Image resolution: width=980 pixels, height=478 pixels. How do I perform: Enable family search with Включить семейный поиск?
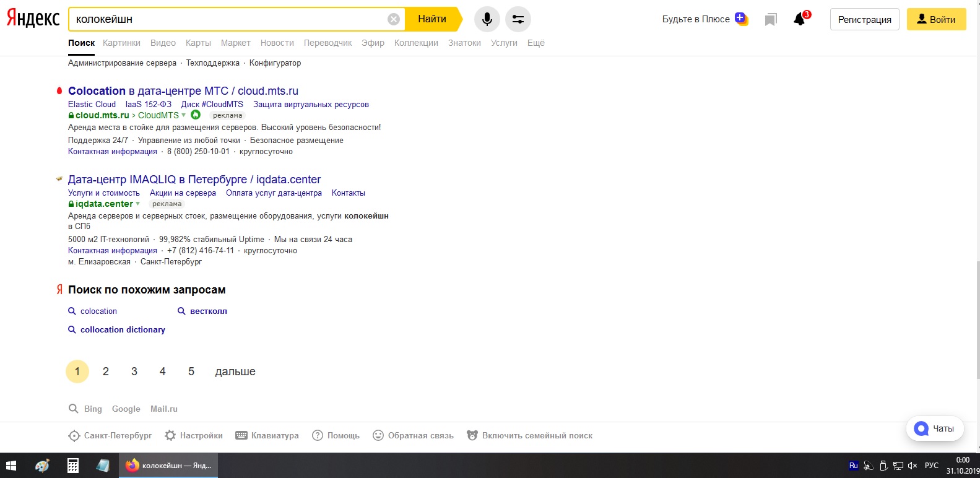pyautogui.click(x=529, y=435)
